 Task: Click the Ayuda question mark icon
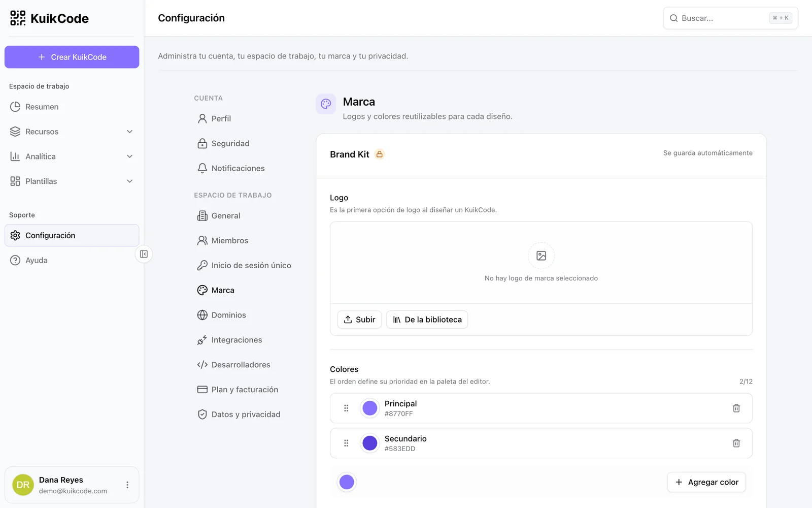(15, 260)
